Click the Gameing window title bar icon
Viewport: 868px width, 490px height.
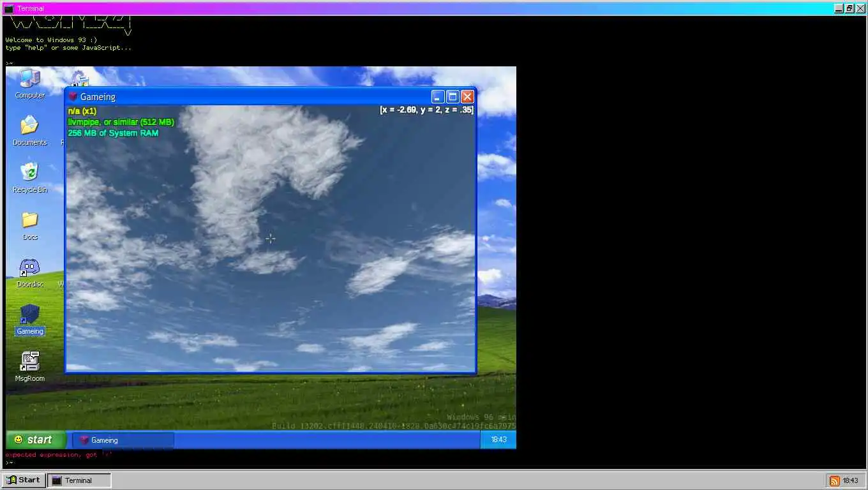click(73, 97)
